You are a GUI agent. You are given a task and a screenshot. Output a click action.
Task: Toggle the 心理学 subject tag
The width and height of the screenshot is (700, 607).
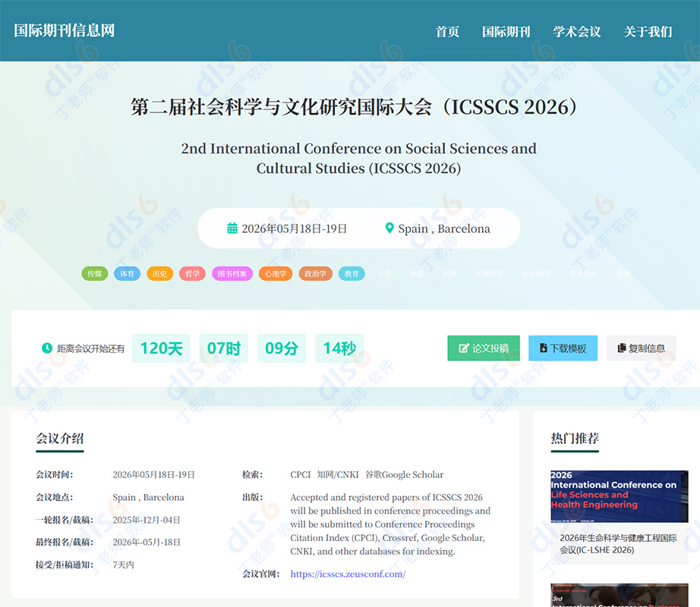coord(276,273)
